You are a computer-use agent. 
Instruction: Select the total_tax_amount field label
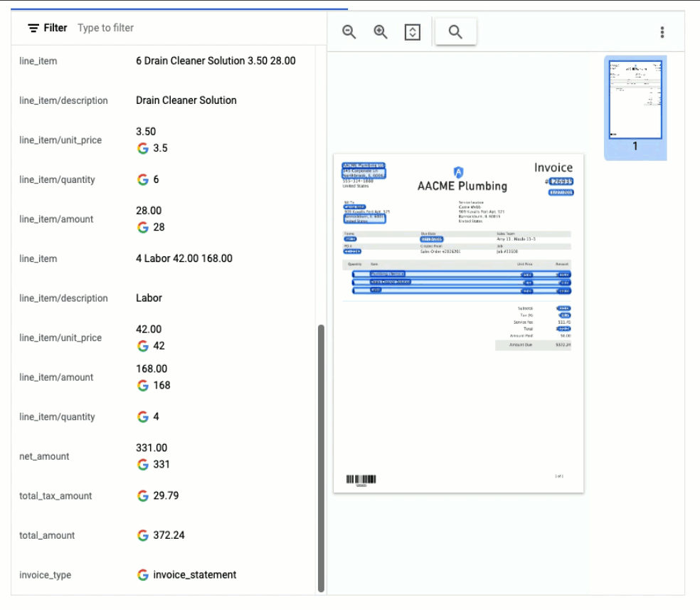point(55,495)
